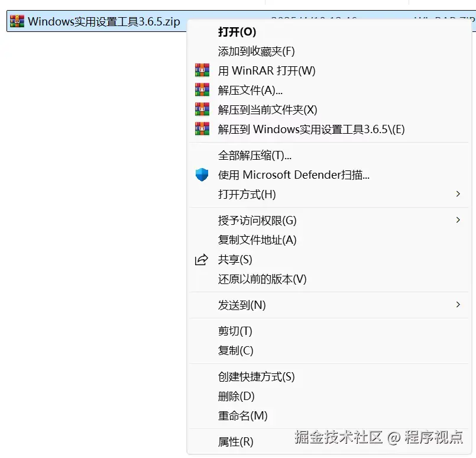Extract to Windows实用设置工具3.6.5\(E) folder
Image resolution: width=476 pixels, height=458 pixels.
329,129
